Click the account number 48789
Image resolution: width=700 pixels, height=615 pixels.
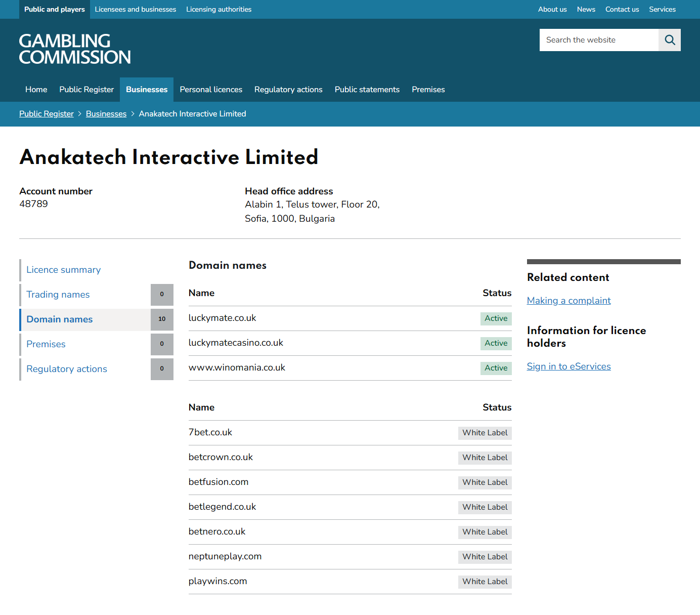pos(33,204)
